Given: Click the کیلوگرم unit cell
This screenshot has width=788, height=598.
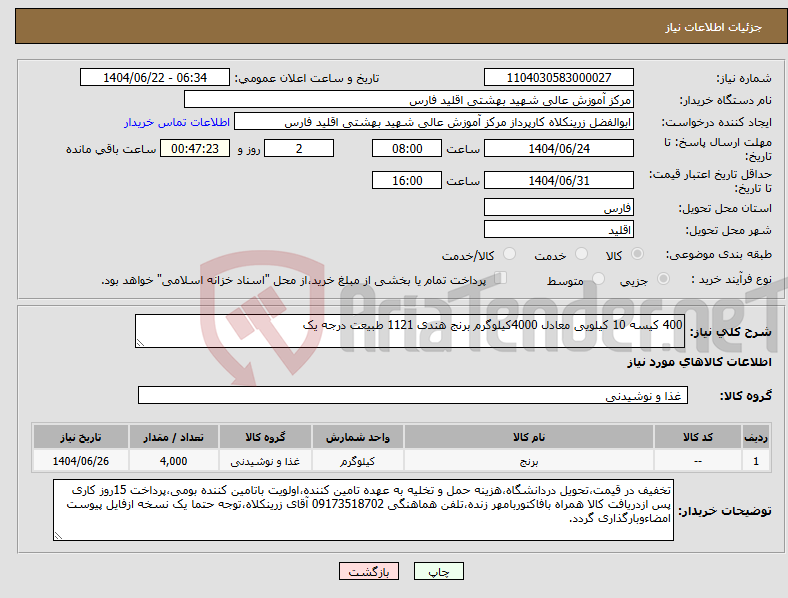Looking at the screenshot, I should pyautogui.click(x=357, y=461).
